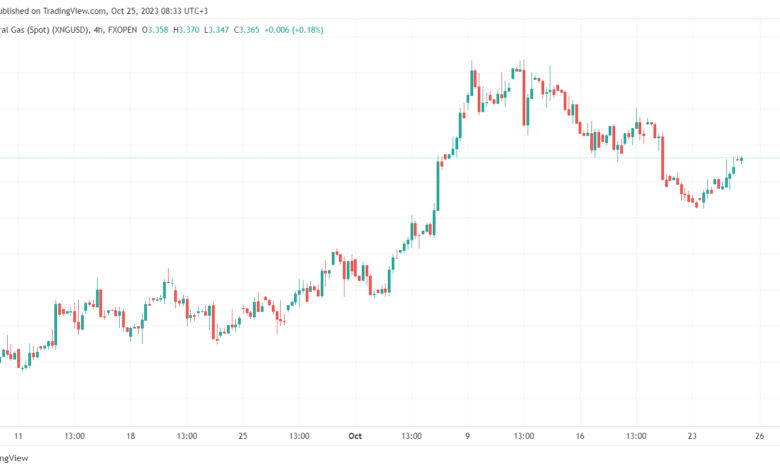Click the 9 date label on time axis
The height and width of the screenshot is (470, 780).
(468, 436)
